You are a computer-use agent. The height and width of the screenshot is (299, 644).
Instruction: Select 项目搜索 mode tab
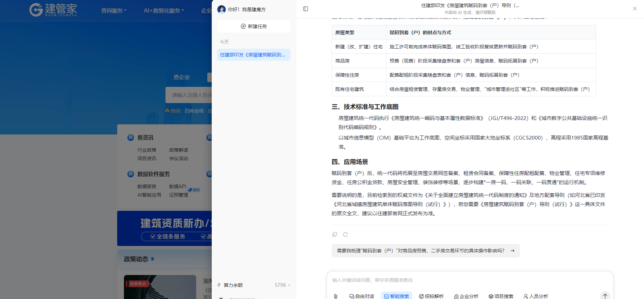click(501, 296)
